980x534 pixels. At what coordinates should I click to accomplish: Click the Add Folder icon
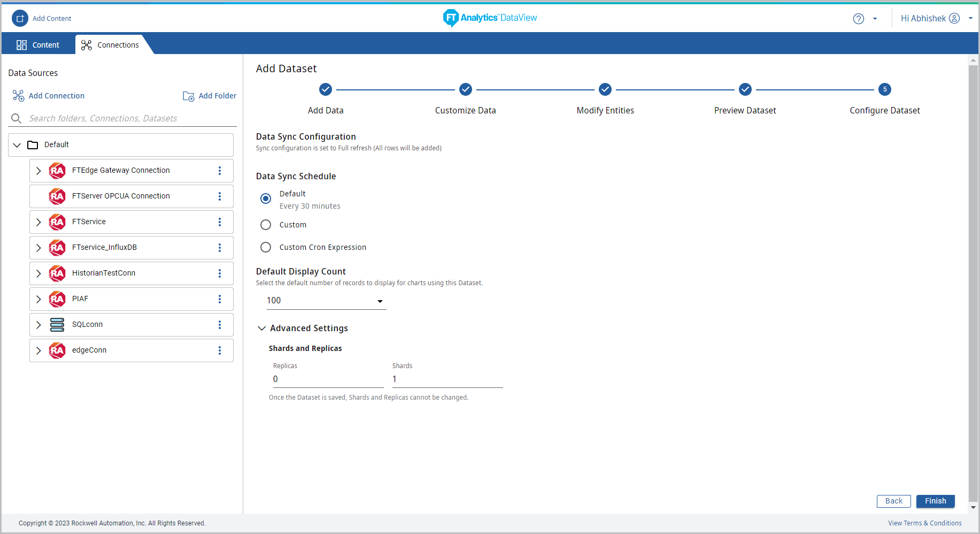(188, 96)
